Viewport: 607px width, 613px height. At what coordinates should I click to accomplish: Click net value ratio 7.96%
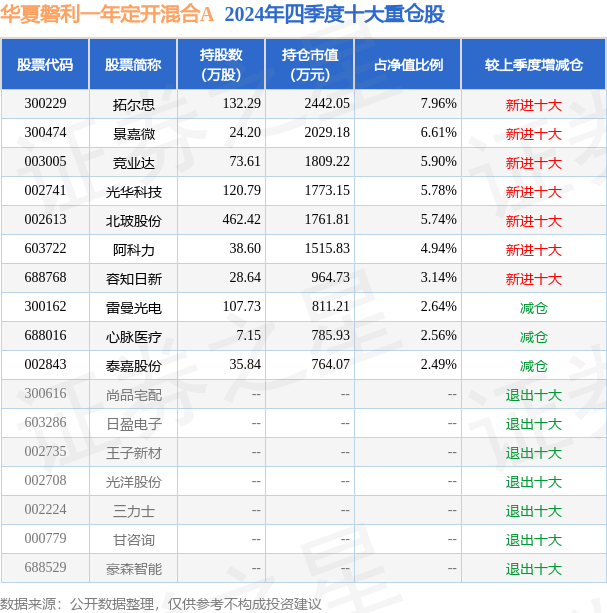coord(439,104)
